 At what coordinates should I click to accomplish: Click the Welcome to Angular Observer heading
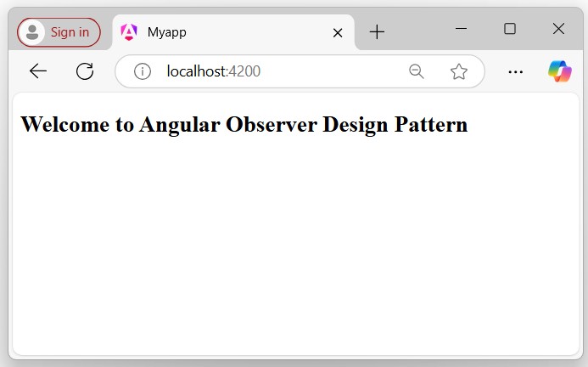tap(244, 125)
